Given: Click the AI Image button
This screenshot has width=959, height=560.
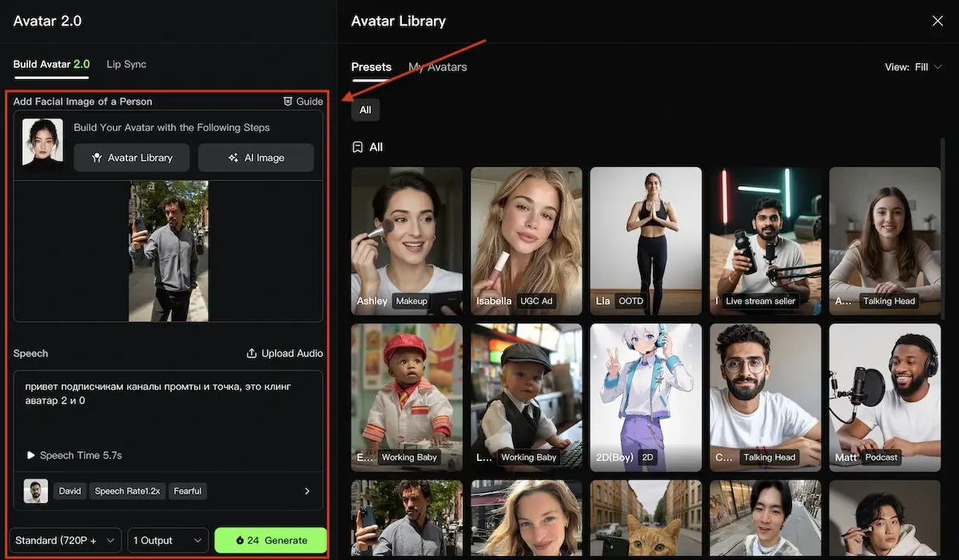Looking at the screenshot, I should pos(256,157).
